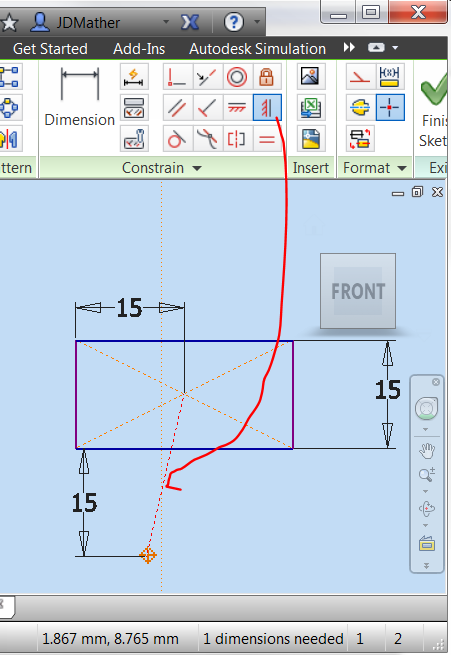Open dropdown arrow next to JDMather
The image size is (451, 655).
pyautogui.click(x=166, y=22)
